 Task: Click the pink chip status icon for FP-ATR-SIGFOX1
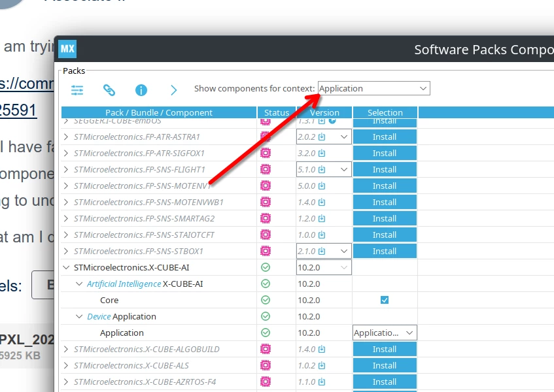(x=266, y=153)
